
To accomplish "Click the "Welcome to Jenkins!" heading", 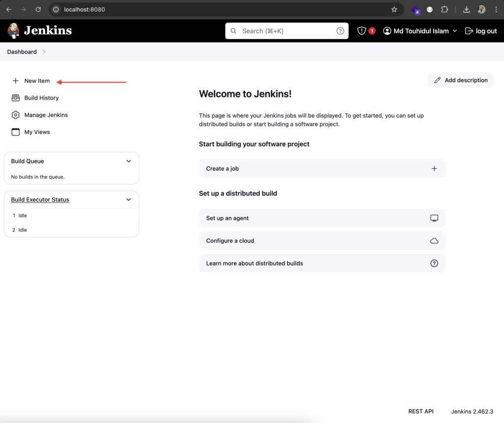I will point(245,94).
